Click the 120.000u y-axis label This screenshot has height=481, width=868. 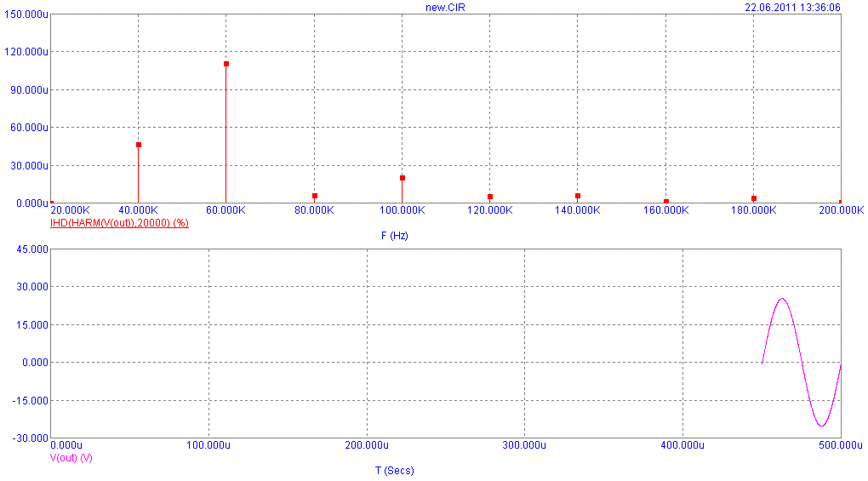26,52
